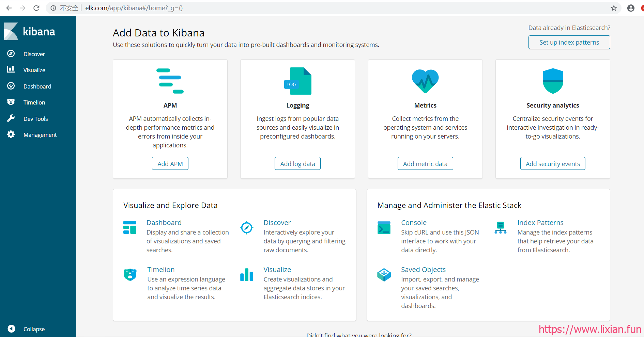644x337 pixels.
Task: Click the Management gear icon
Action: pos(11,134)
